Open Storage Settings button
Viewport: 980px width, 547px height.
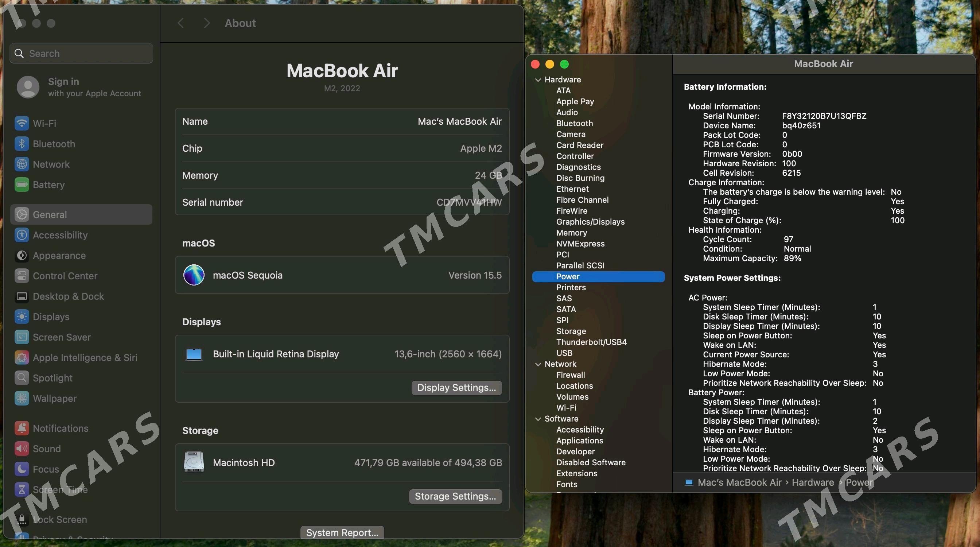[x=455, y=496]
